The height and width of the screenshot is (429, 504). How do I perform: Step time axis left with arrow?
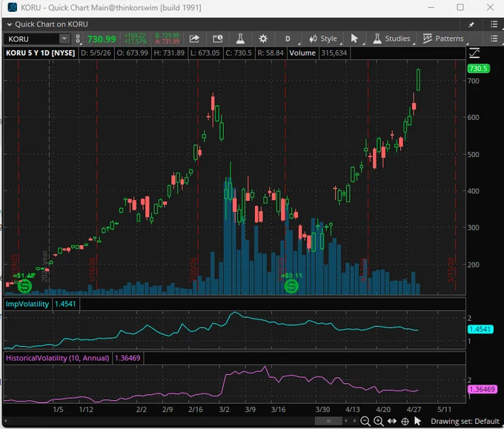(346, 421)
